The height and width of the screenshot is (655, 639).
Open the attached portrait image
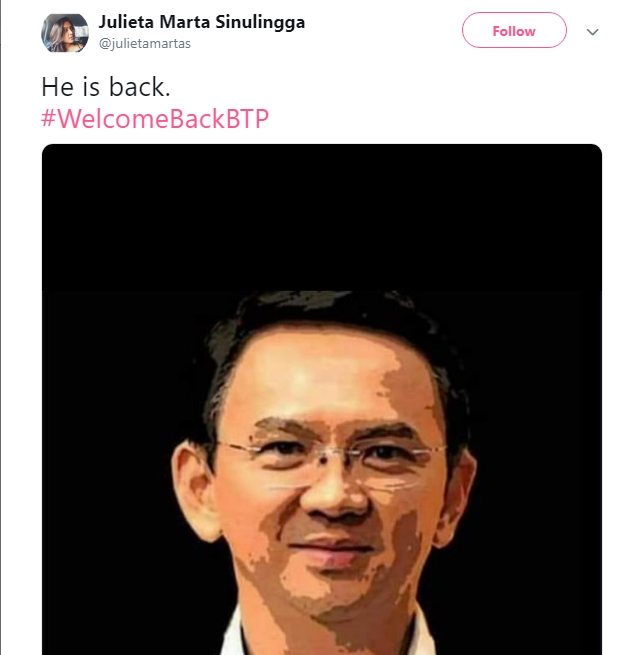pos(322,399)
